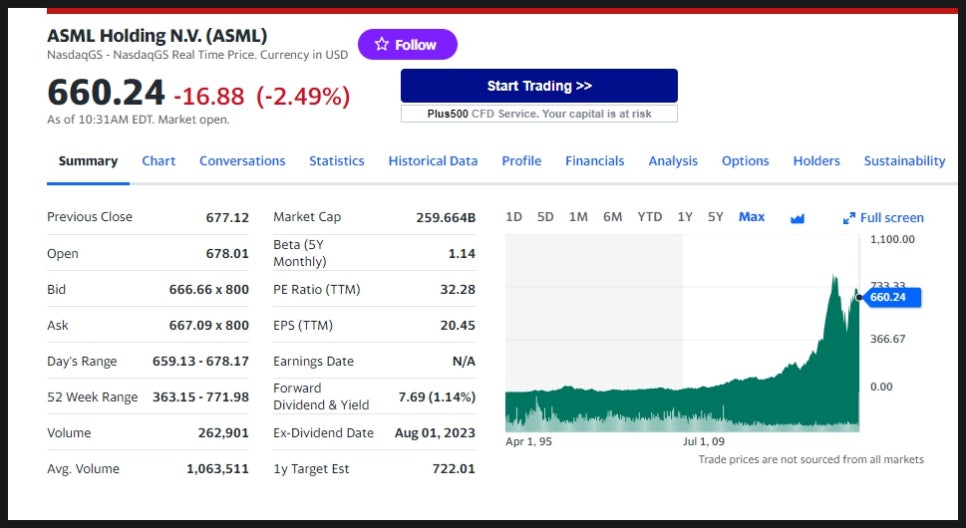Screen dimensions: 966x528
Task: Click the PE Ratio (TTM) value 32.28
Action: pyautogui.click(x=457, y=290)
